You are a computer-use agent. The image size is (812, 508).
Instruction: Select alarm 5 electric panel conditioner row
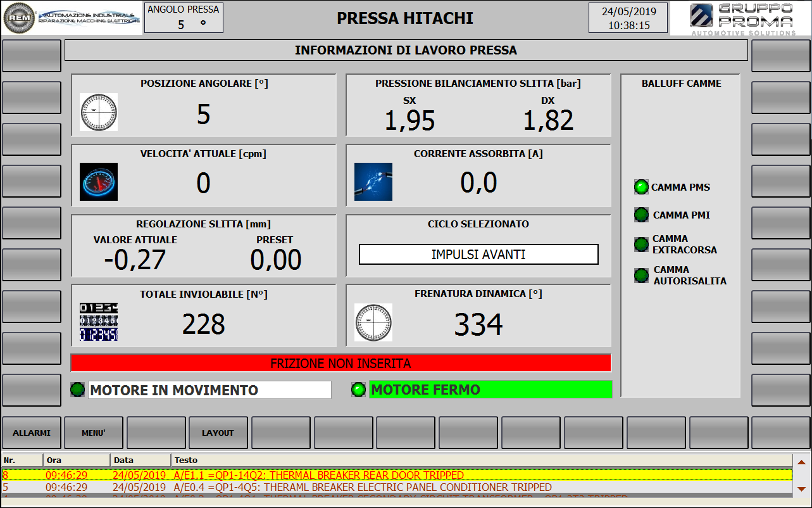397,488
